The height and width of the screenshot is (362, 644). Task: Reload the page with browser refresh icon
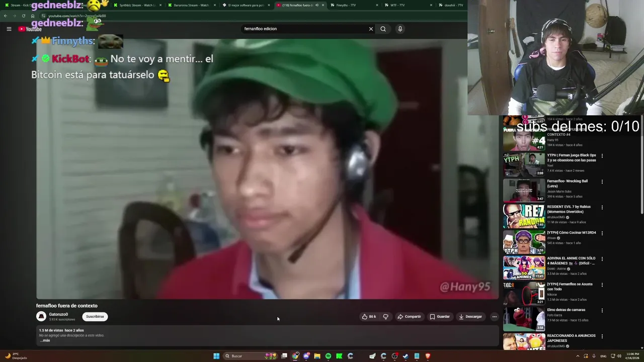pyautogui.click(x=23, y=16)
